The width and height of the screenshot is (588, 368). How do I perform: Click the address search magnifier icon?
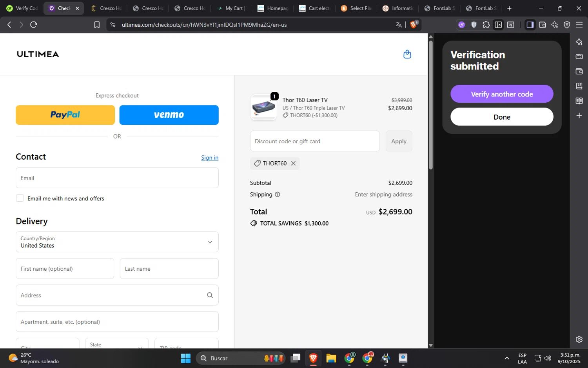click(210, 295)
